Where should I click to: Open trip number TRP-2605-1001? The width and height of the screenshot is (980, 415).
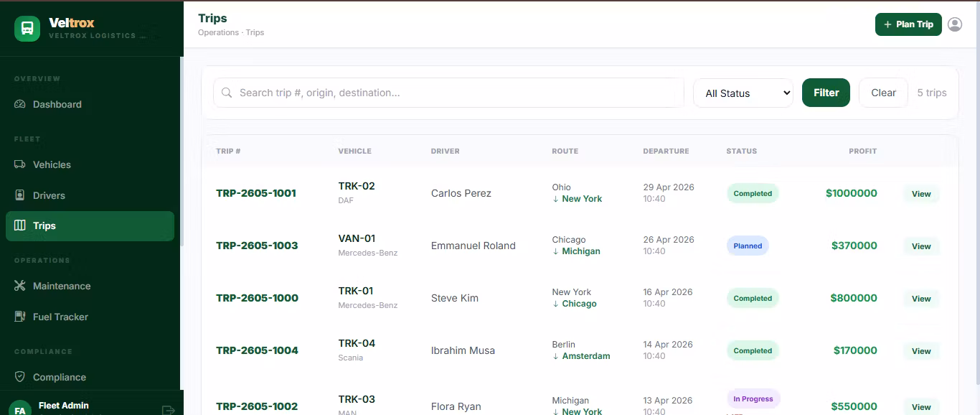tap(256, 193)
